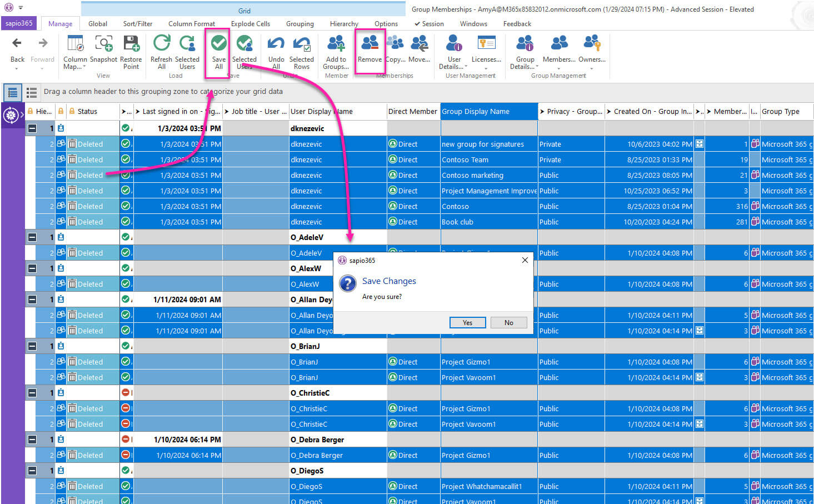Click the Back arrow icon
This screenshot has width=814, height=504.
[x=17, y=43]
